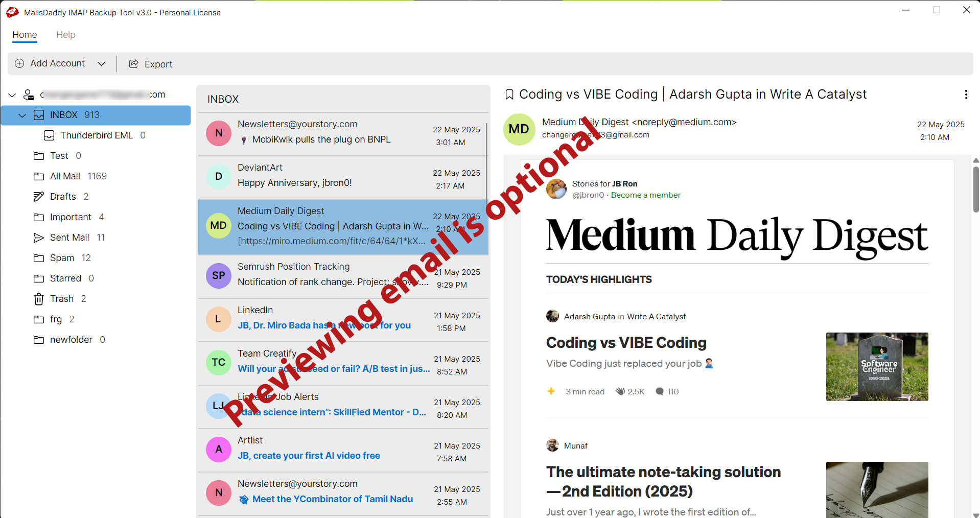This screenshot has height=518, width=980.
Task: Collapse the account tree using its chevron
Action: click(x=12, y=95)
